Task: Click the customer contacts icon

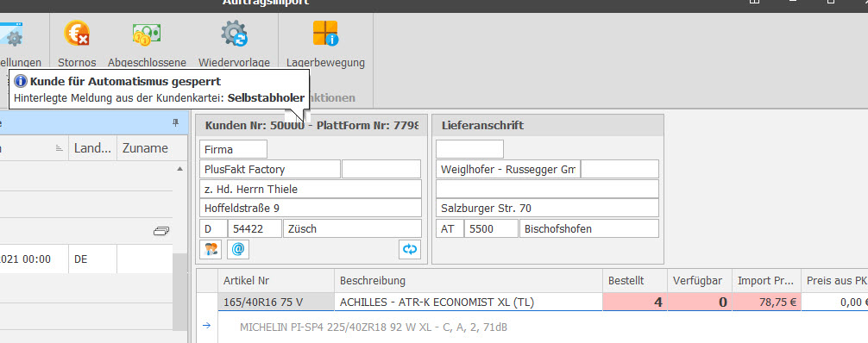Action: pyautogui.click(x=211, y=249)
